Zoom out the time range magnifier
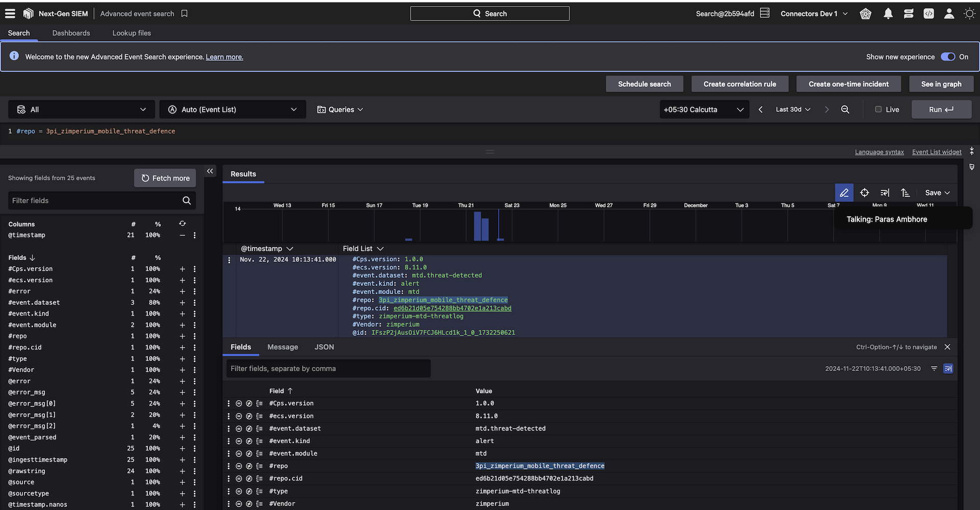 pyautogui.click(x=845, y=110)
